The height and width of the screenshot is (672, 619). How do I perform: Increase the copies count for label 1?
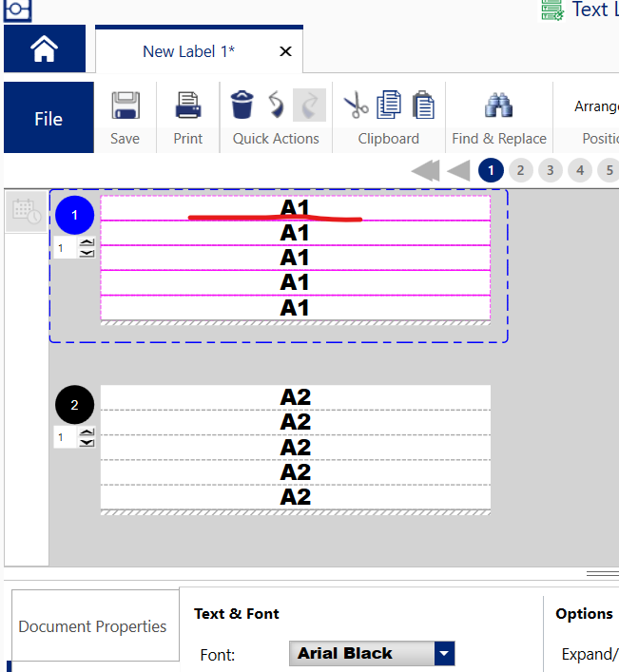(87, 242)
